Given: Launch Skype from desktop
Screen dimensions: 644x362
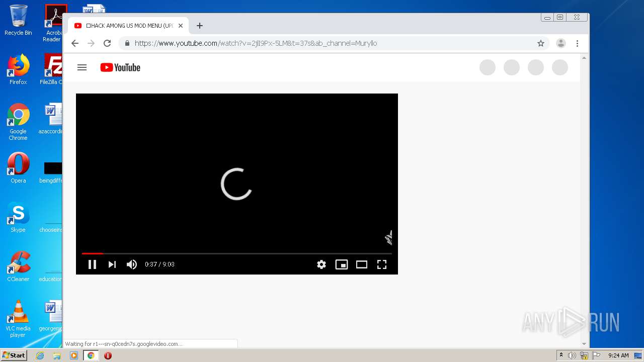Looking at the screenshot, I should point(18,217).
